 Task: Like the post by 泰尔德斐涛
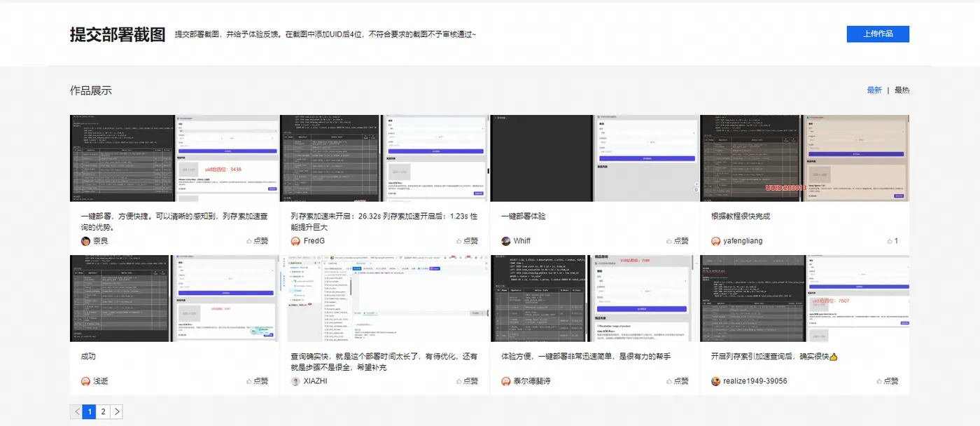click(x=677, y=381)
